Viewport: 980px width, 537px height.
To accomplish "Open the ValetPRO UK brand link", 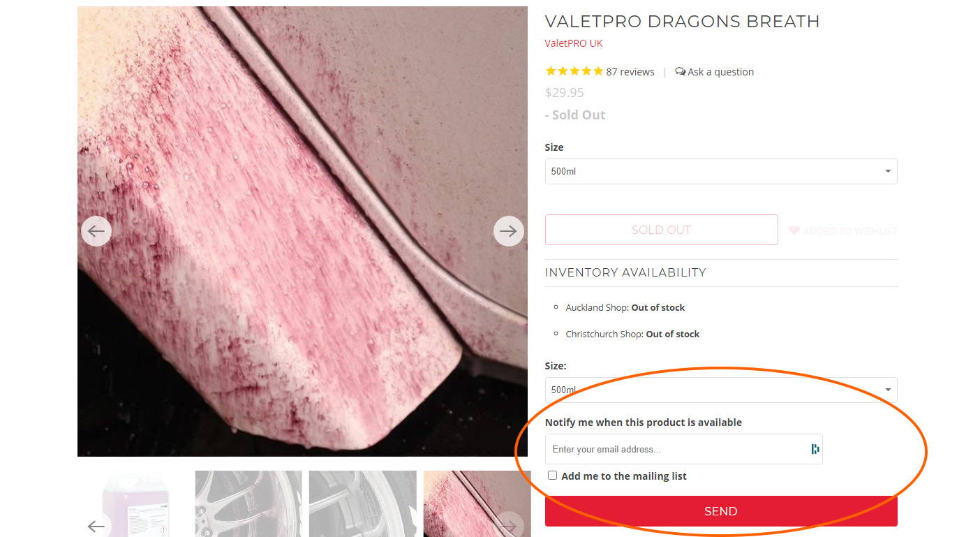I will (x=574, y=43).
